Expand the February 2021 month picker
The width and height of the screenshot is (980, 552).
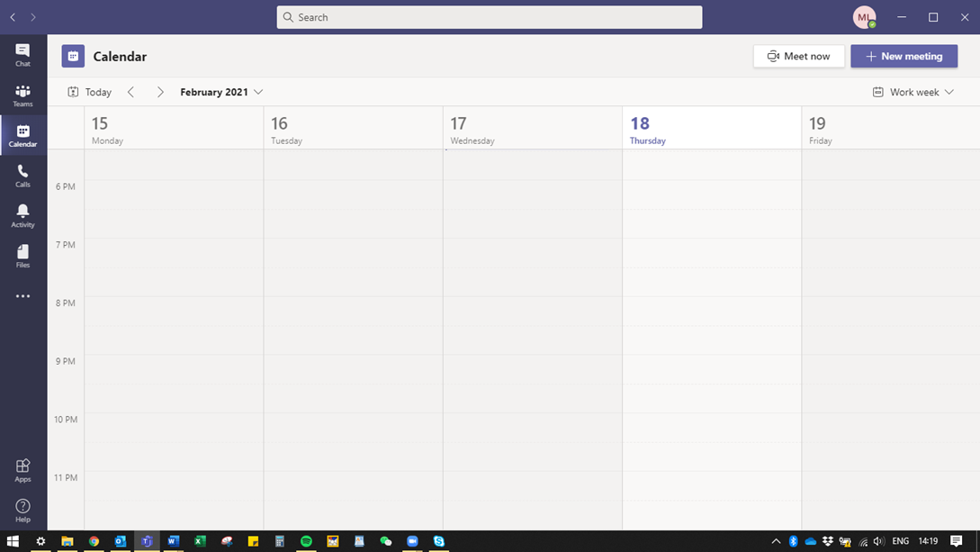coord(221,92)
